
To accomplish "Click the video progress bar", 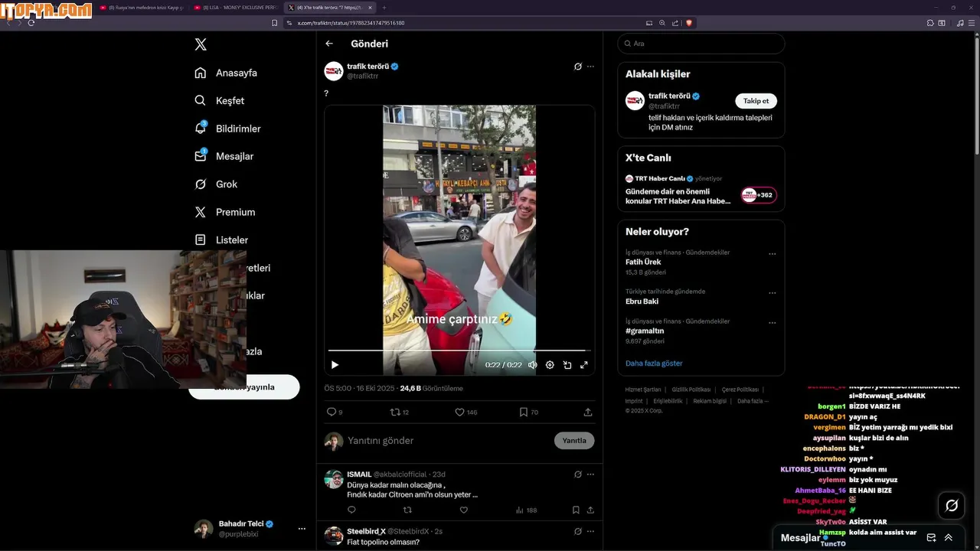I will click(x=459, y=350).
